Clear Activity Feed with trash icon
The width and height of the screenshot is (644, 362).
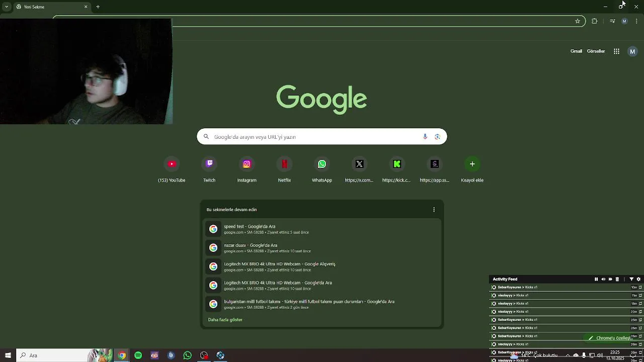tap(617, 279)
